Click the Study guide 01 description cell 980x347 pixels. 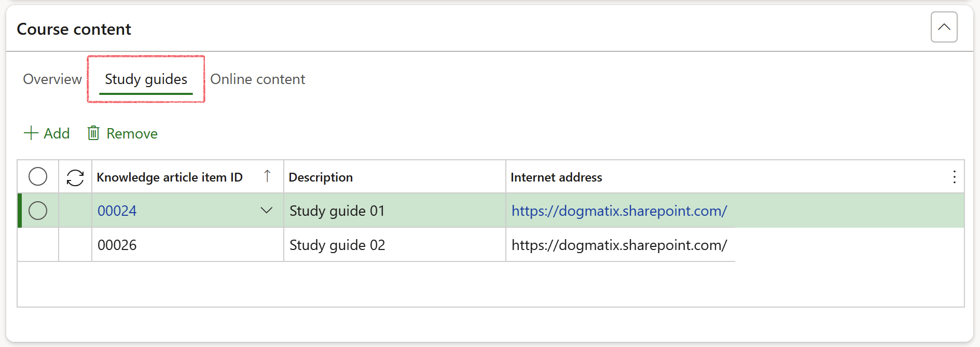pos(337,211)
